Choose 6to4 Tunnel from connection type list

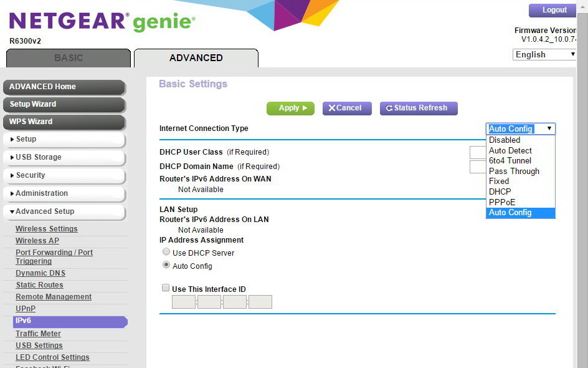point(510,160)
